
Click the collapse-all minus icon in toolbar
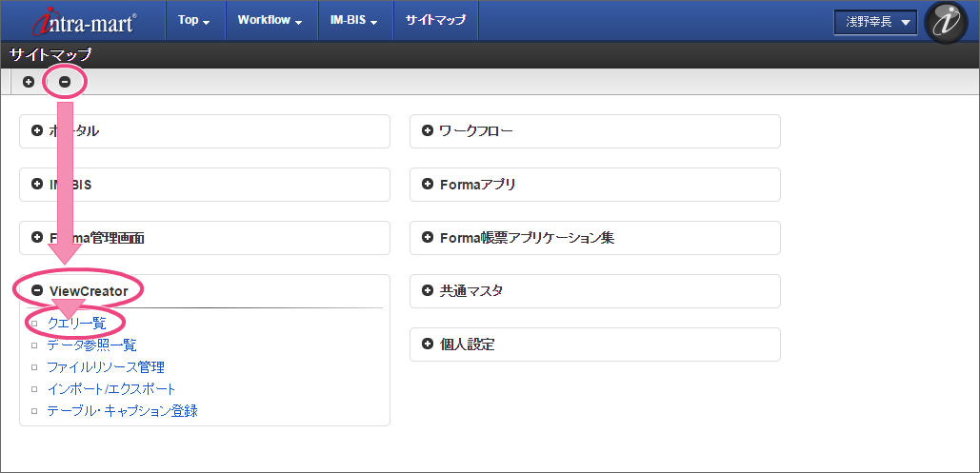tap(65, 82)
